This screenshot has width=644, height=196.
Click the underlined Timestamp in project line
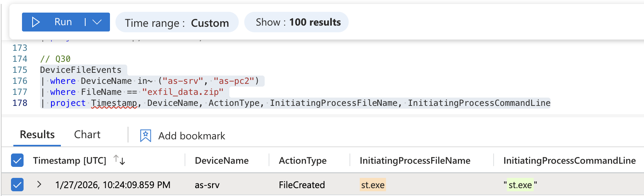[114, 103]
